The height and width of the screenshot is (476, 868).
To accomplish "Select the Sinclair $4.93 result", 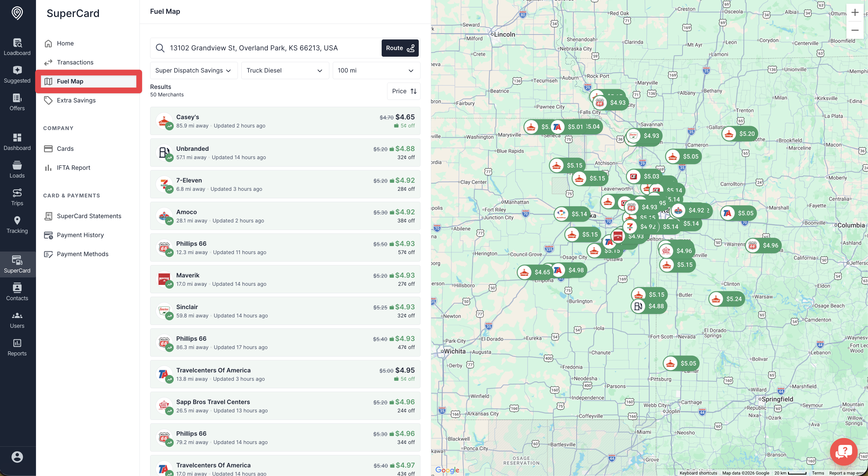I will [x=285, y=311].
